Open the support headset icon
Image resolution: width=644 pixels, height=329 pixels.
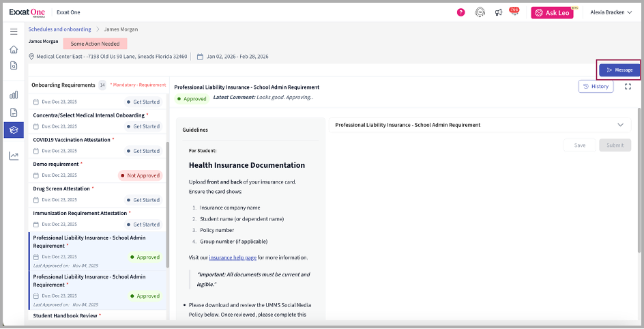pyautogui.click(x=480, y=12)
